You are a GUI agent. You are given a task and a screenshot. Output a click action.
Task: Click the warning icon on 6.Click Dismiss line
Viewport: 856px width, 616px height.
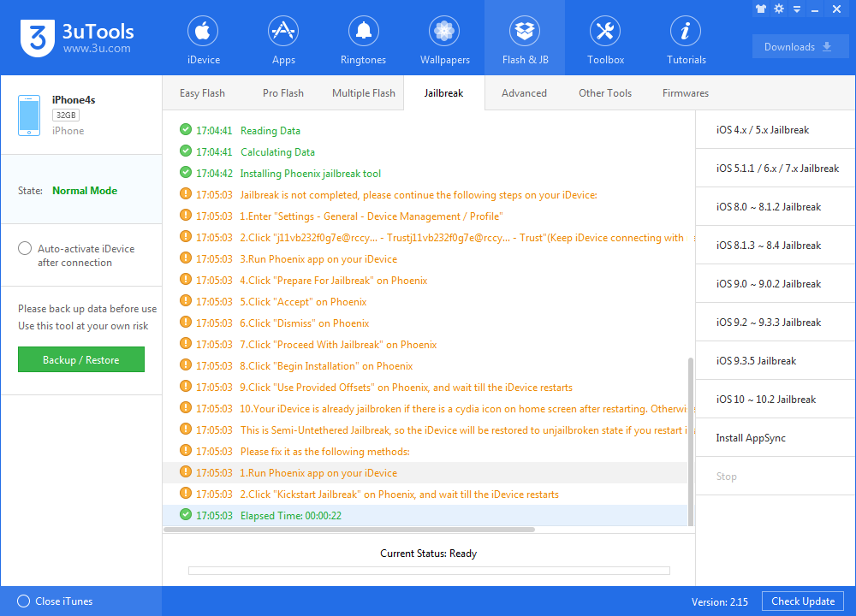click(x=186, y=322)
